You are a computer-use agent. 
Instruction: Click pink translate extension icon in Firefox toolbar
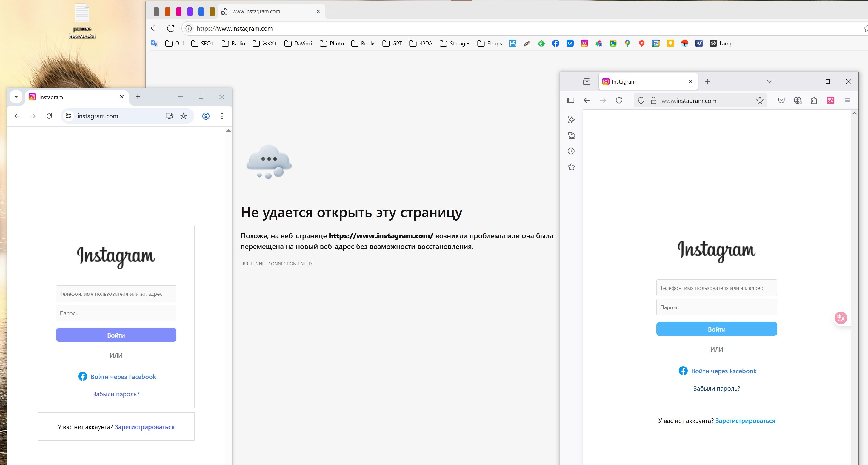coord(831,100)
